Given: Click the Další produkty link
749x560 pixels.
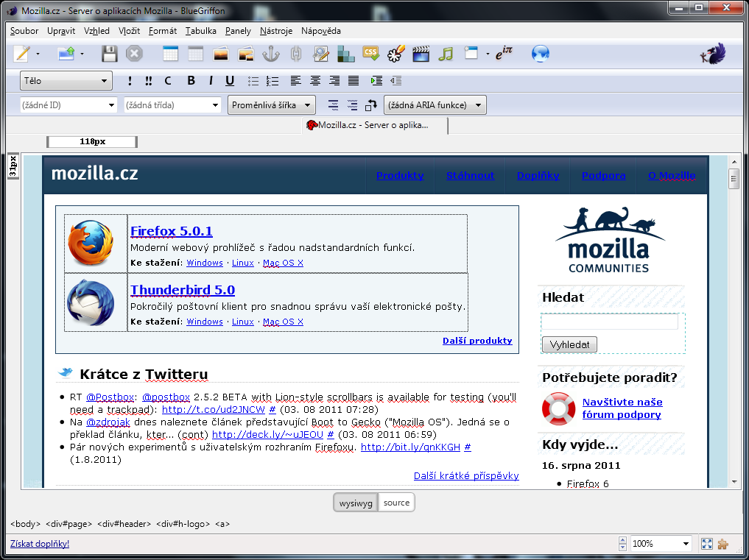Looking at the screenshot, I should coord(477,341).
